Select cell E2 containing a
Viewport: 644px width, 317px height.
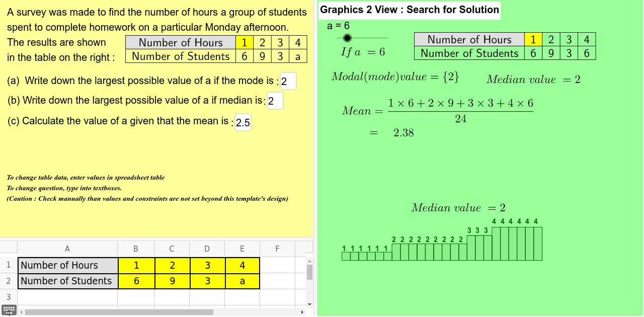(242, 281)
